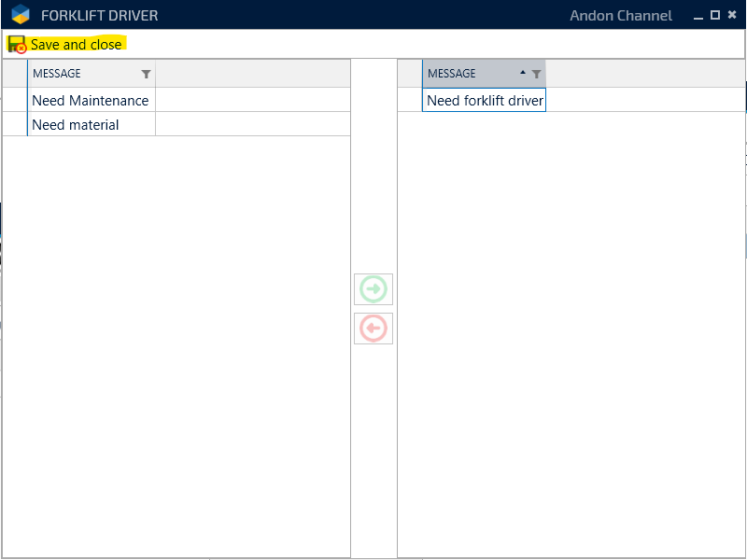Click the Save and close text label

pos(76,45)
